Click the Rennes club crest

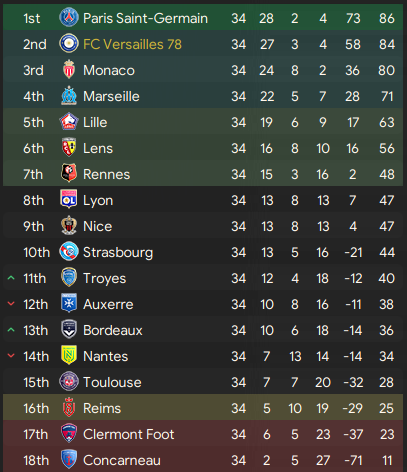click(x=69, y=173)
